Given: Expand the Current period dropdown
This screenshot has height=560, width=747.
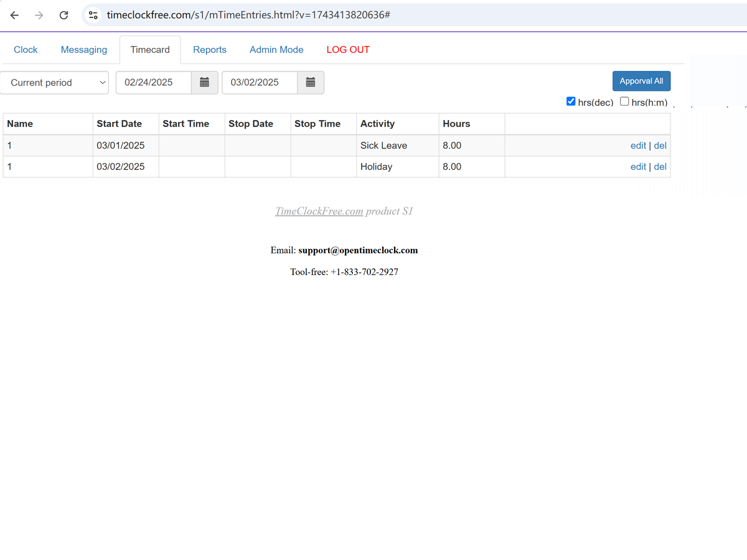Looking at the screenshot, I should pos(54,83).
